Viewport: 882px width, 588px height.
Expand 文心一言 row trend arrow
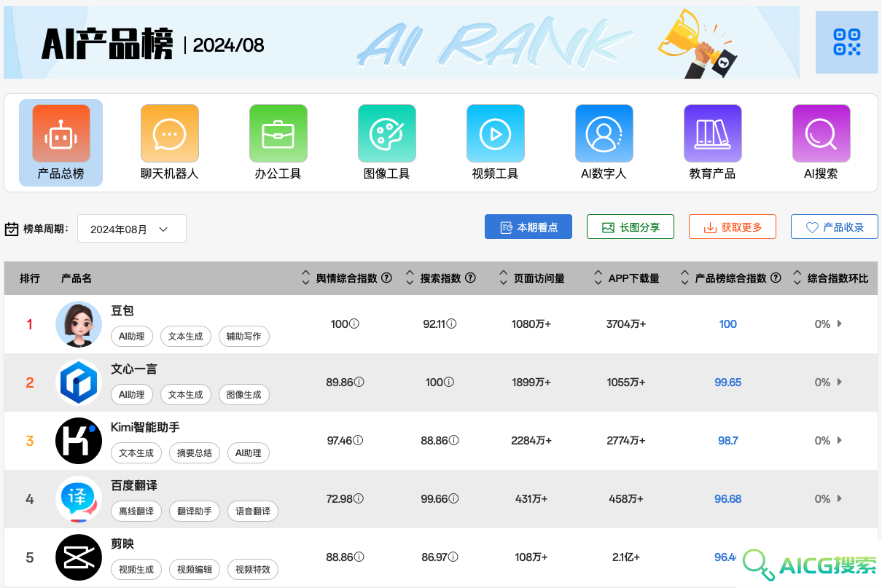coord(840,382)
